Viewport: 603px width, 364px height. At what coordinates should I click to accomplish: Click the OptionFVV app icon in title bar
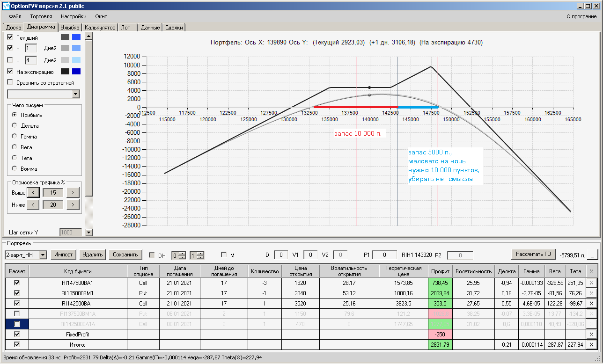[x=6, y=6]
